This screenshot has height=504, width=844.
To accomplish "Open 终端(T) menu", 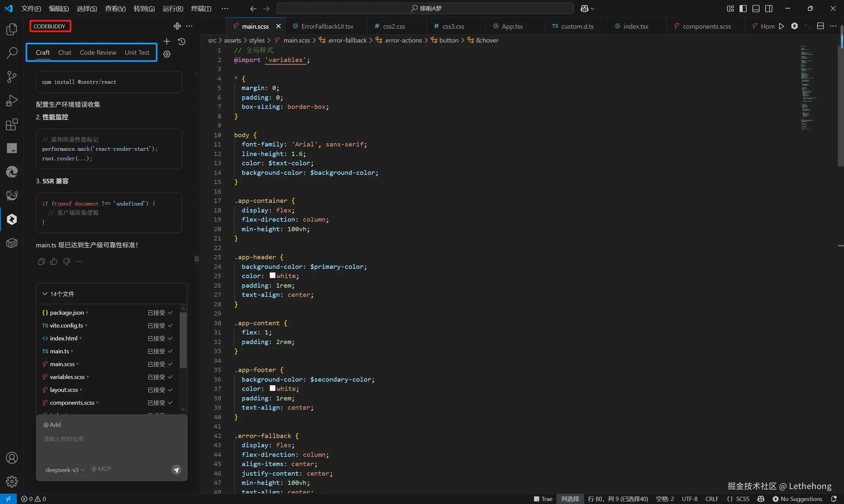I will click(x=201, y=9).
